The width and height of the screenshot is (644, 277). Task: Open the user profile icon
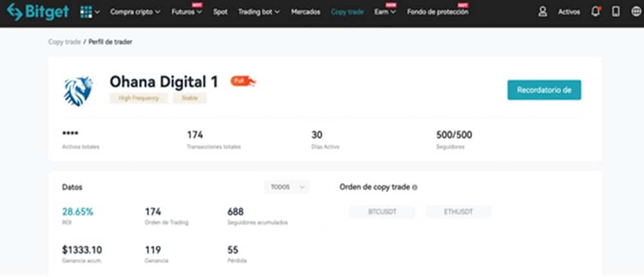[543, 12]
